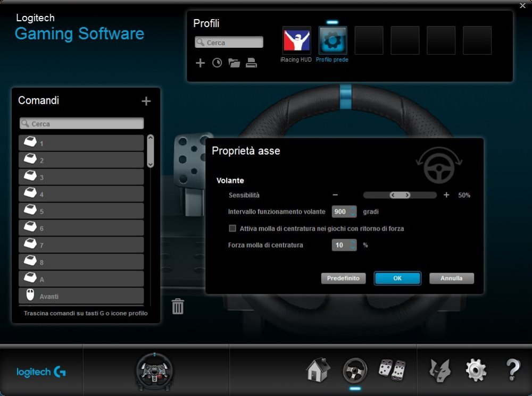Click the Logitech G logo
Image resolution: width=532 pixels, height=396 pixels.
click(41, 372)
